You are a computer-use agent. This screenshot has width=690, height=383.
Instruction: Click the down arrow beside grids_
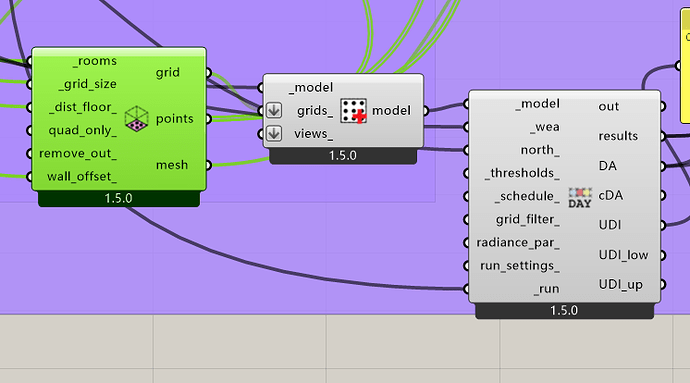coord(274,110)
